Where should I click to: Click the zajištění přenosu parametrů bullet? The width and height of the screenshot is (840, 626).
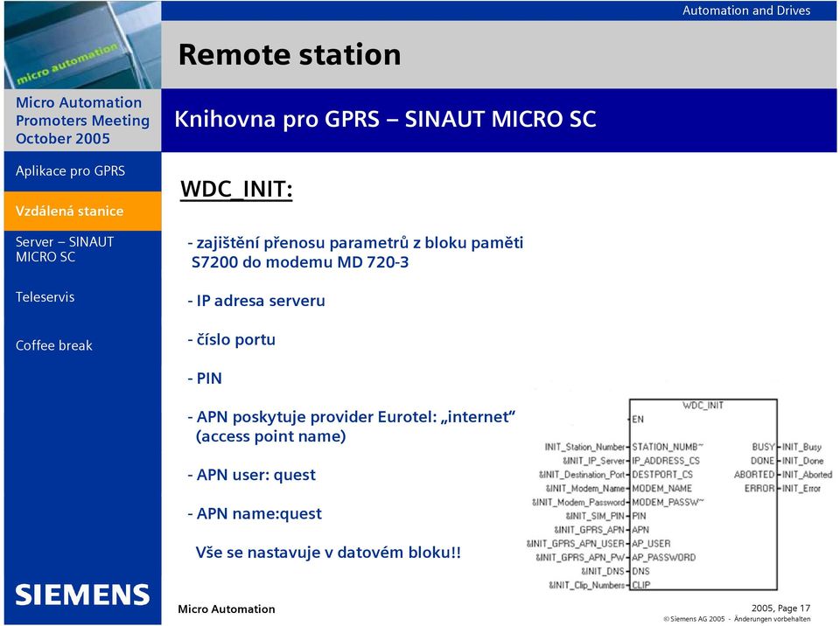[x=355, y=252]
